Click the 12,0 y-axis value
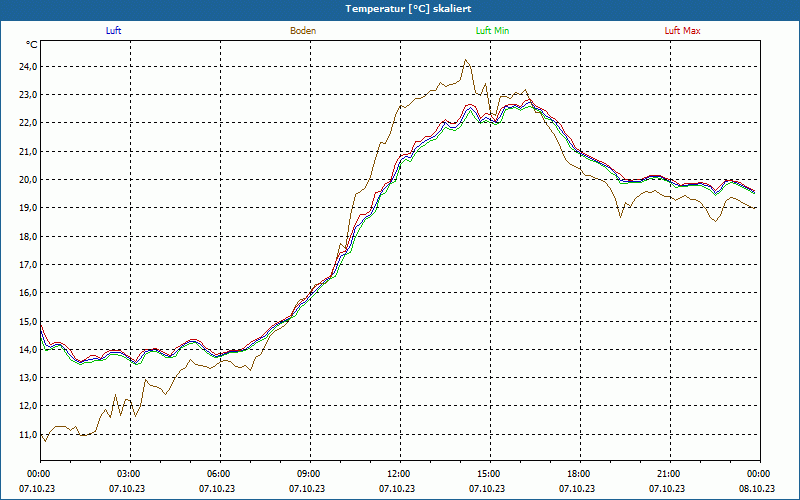 pos(28,406)
